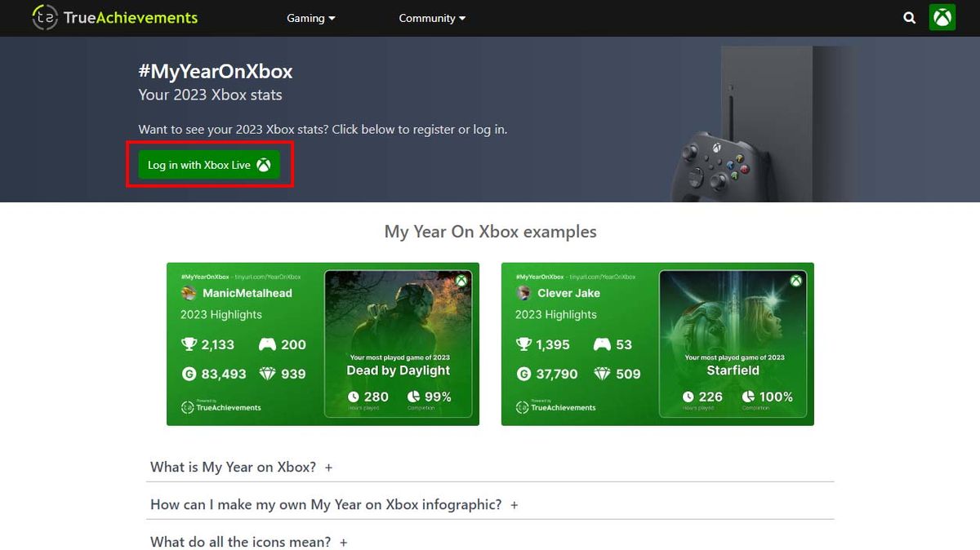
Task: Click the ManicMetalhead gamertag text
Action: [x=247, y=293]
